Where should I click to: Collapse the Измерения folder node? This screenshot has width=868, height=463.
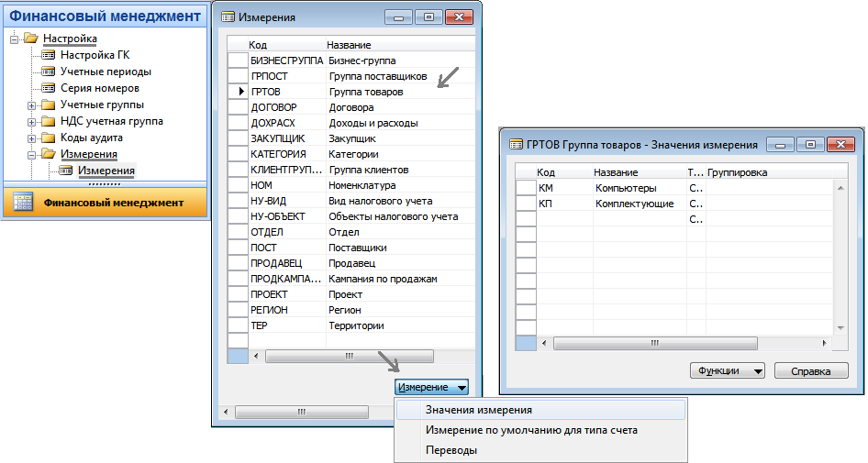click(x=31, y=156)
